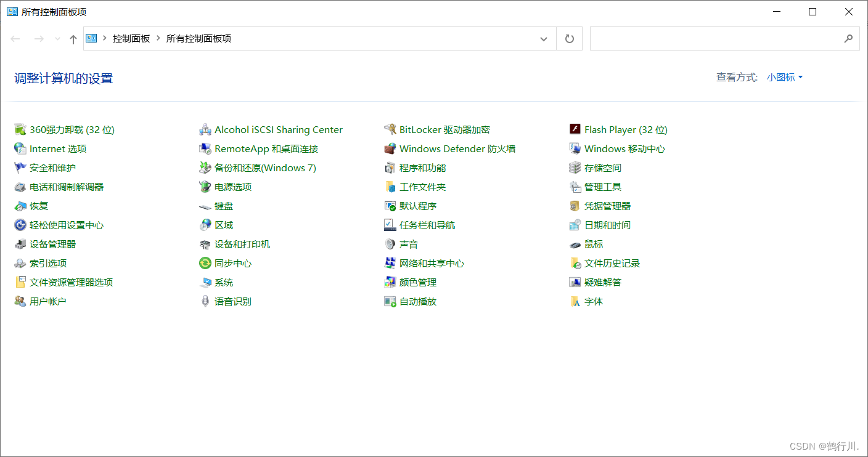Image resolution: width=868 pixels, height=457 pixels.
Task: Click the 索引选项 icon
Action: (20, 263)
